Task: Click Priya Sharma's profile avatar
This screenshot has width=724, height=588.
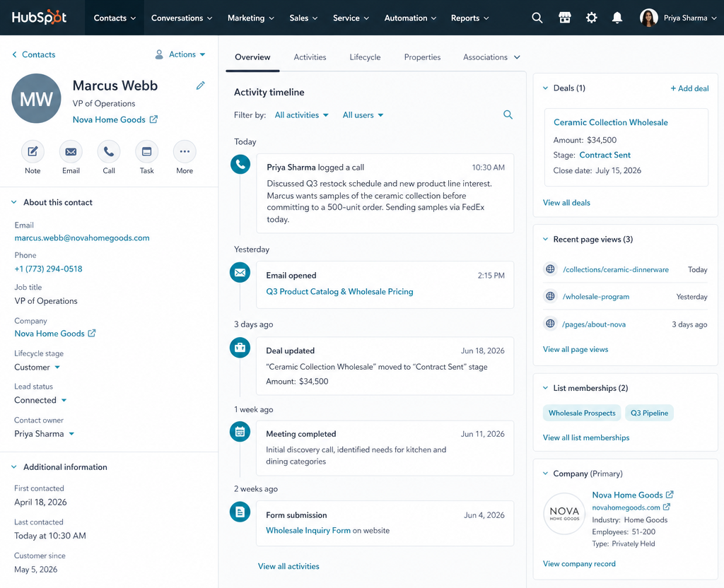Action: [x=649, y=18]
